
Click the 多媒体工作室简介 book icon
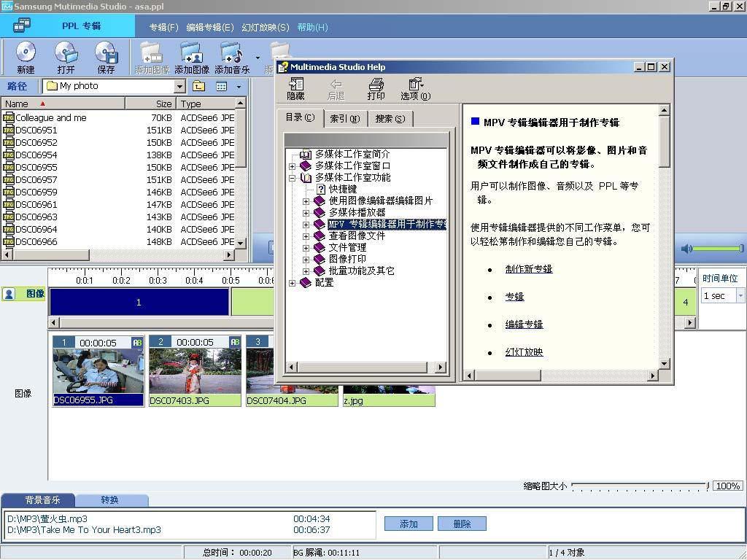coord(306,155)
